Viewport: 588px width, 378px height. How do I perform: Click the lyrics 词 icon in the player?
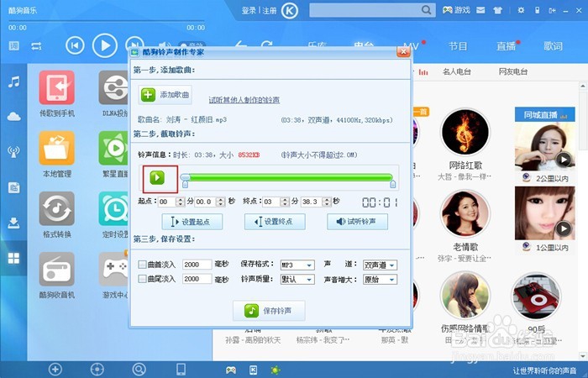[14, 46]
